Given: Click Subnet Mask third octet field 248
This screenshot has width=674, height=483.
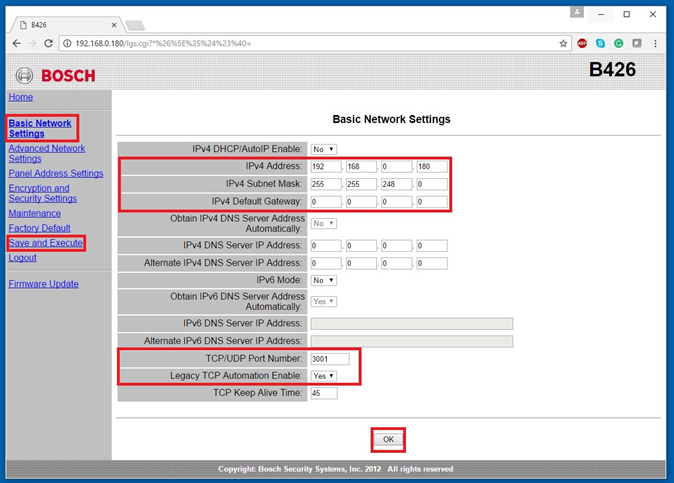Looking at the screenshot, I should 397,184.
